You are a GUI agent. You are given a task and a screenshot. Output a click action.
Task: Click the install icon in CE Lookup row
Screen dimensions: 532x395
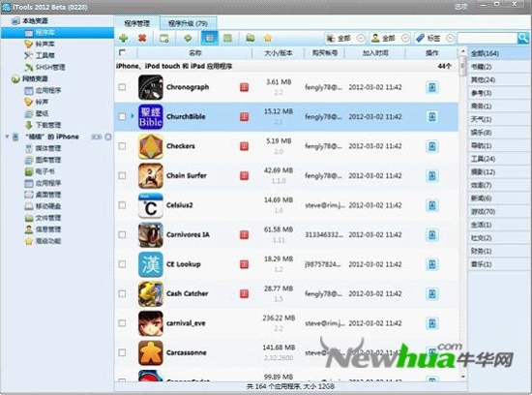[432, 264]
